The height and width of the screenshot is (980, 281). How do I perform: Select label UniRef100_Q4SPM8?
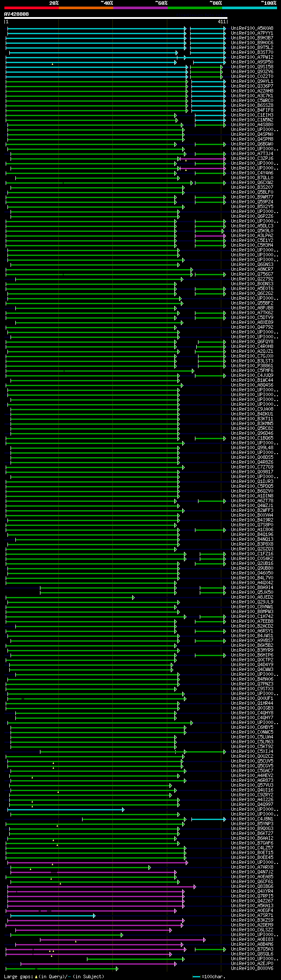point(252,139)
